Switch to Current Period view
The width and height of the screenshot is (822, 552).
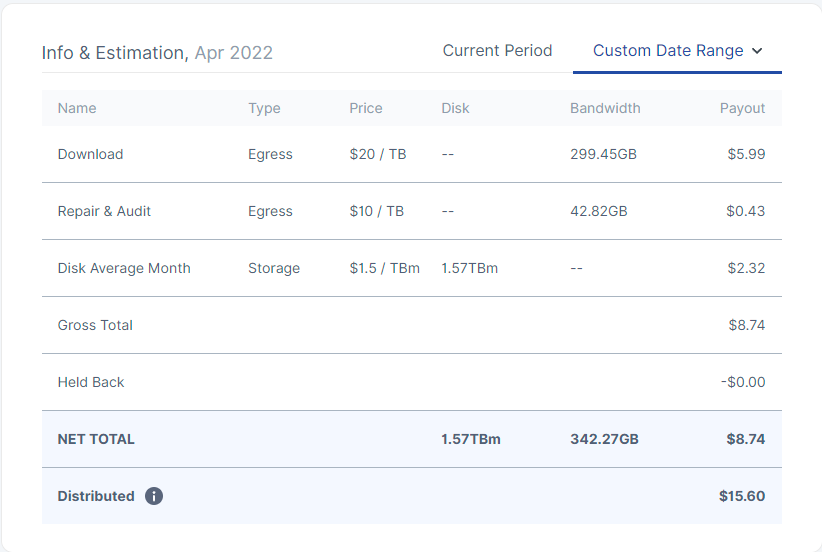497,51
